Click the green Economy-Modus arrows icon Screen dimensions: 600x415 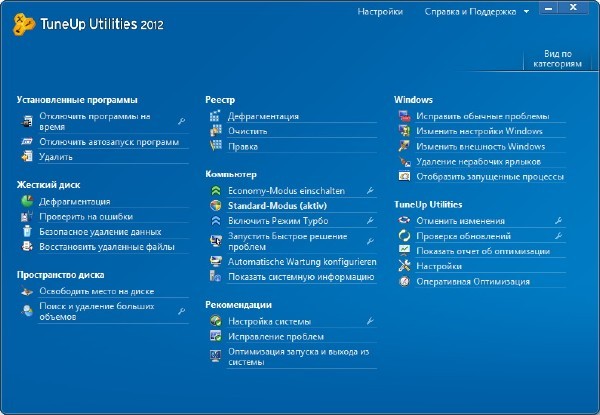[215, 190]
